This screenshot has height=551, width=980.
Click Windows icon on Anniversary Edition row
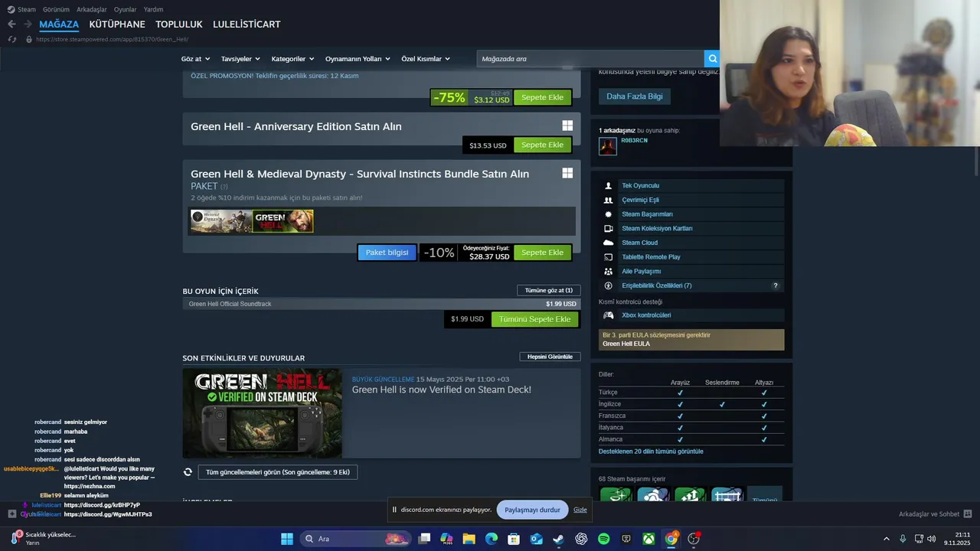tap(567, 126)
